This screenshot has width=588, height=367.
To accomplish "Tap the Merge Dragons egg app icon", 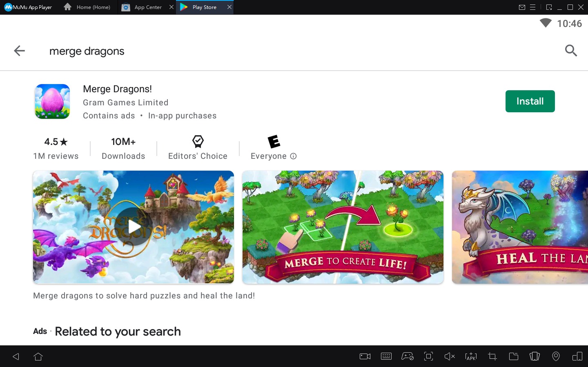I will click(x=52, y=101).
